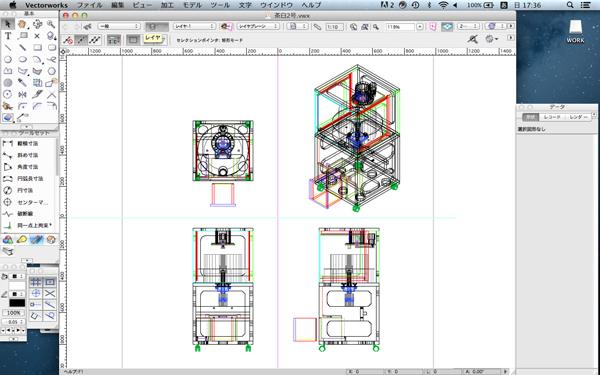This screenshot has height=375, width=600.
Task: Select the Text tool
Action: click(x=8, y=36)
